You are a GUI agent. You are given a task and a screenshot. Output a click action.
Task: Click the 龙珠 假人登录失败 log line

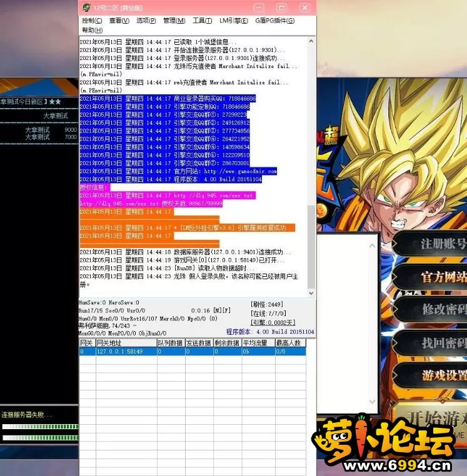coord(189,280)
